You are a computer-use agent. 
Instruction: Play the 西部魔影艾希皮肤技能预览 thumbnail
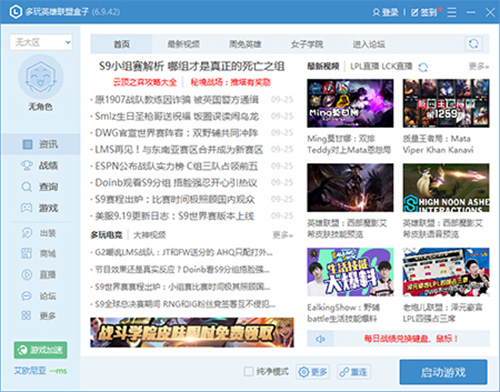click(x=350, y=187)
